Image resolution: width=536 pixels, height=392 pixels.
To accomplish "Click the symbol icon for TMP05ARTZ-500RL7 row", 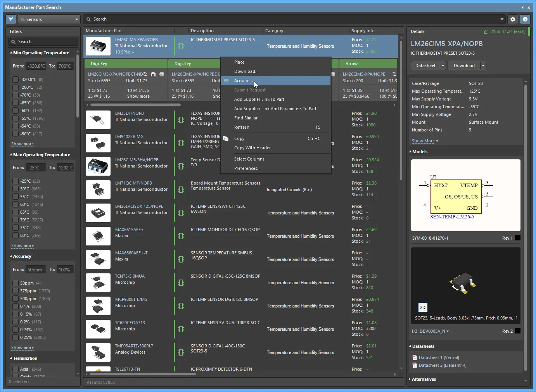I will pos(181,352).
